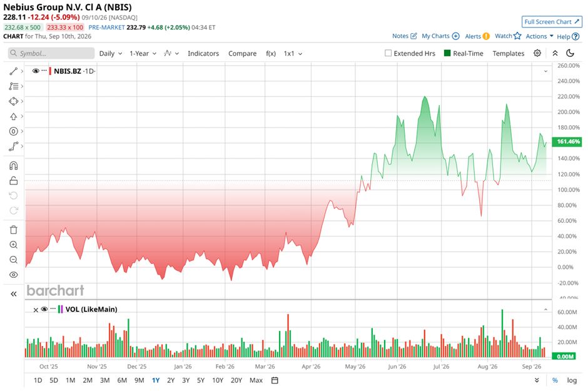Hide the NBIS.BZ series with the eye icon
The width and height of the screenshot is (588, 391).
point(36,71)
